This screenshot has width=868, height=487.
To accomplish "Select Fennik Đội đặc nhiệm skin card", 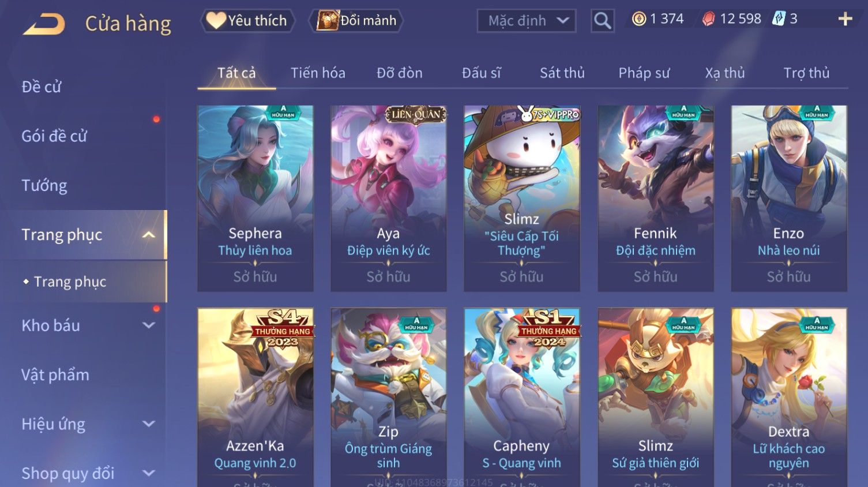I will tap(656, 198).
